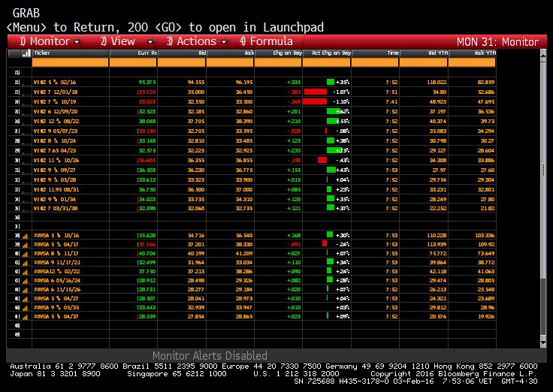Click scrollbar down arrow at bottom right
This screenshot has width=553, height=392.
point(543,342)
